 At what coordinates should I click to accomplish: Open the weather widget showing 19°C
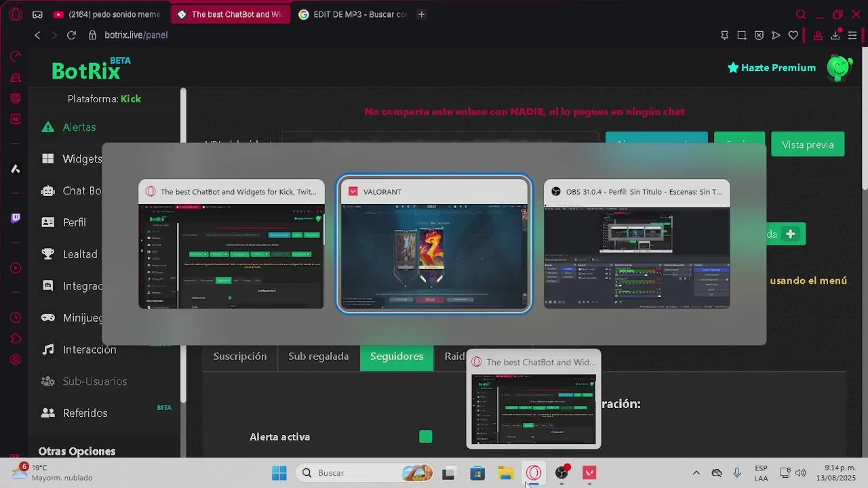53,472
